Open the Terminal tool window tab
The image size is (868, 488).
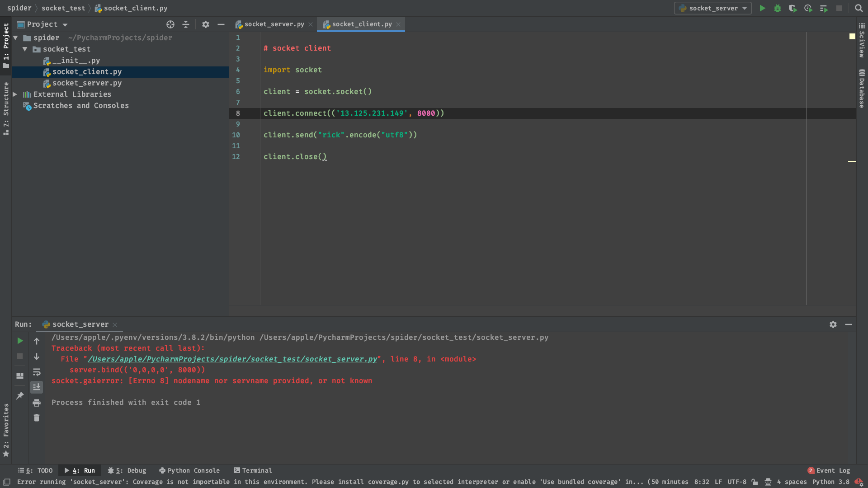tap(253, 470)
